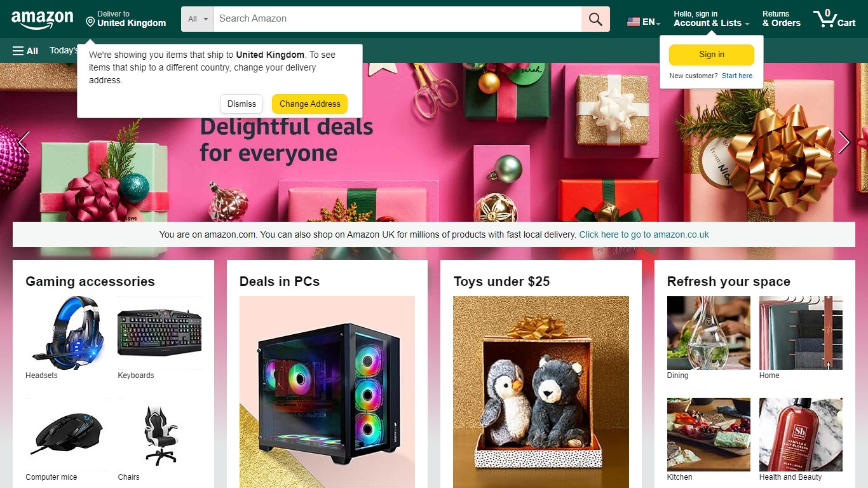Click the US flag language selector

point(644,22)
